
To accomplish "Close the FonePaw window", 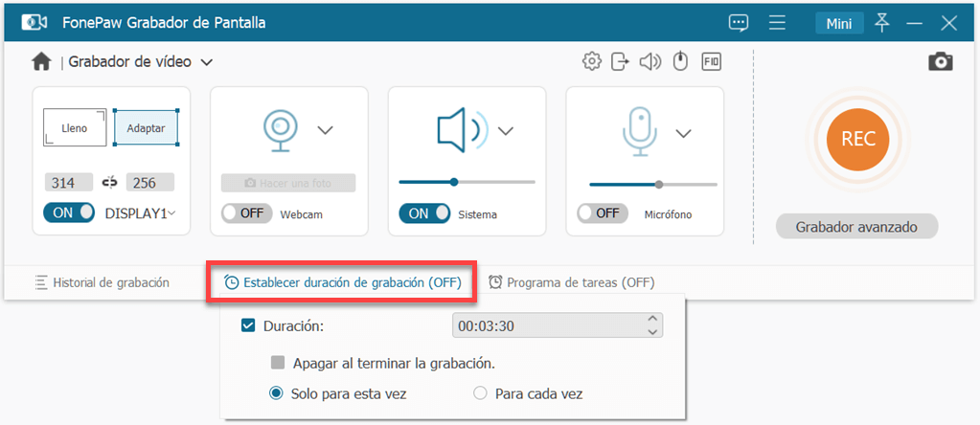I will 948,23.
